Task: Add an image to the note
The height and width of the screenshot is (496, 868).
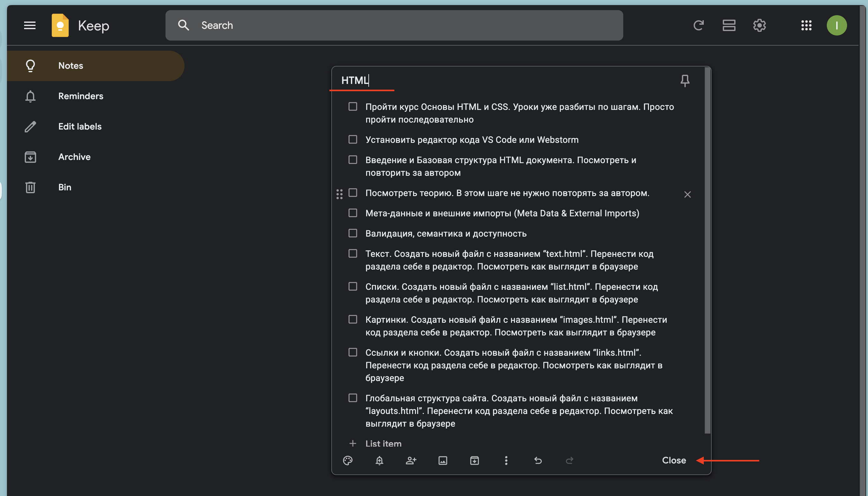Action: click(x=443, y=460)
